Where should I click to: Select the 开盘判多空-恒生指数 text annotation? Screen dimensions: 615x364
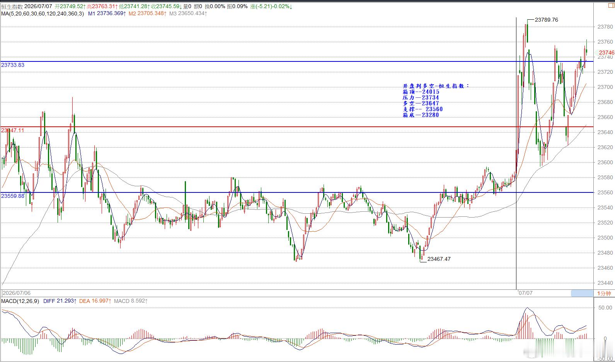click(436, 86)
